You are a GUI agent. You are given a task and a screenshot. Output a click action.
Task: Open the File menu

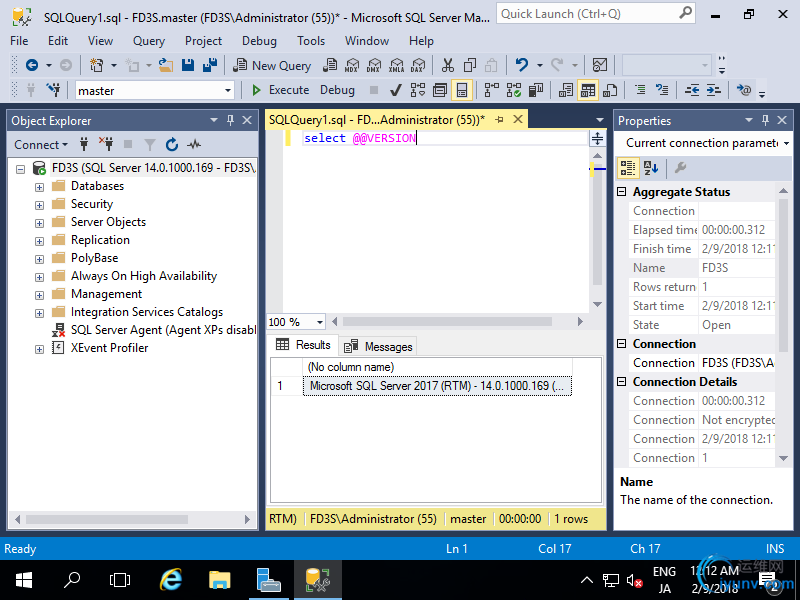click(x=19, y=41)
